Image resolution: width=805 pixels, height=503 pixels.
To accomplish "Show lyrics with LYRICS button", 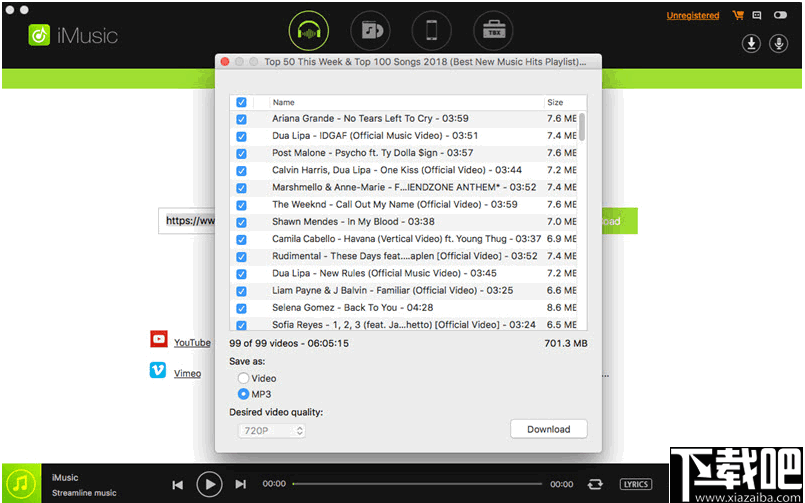I will (x=636, y=484).
